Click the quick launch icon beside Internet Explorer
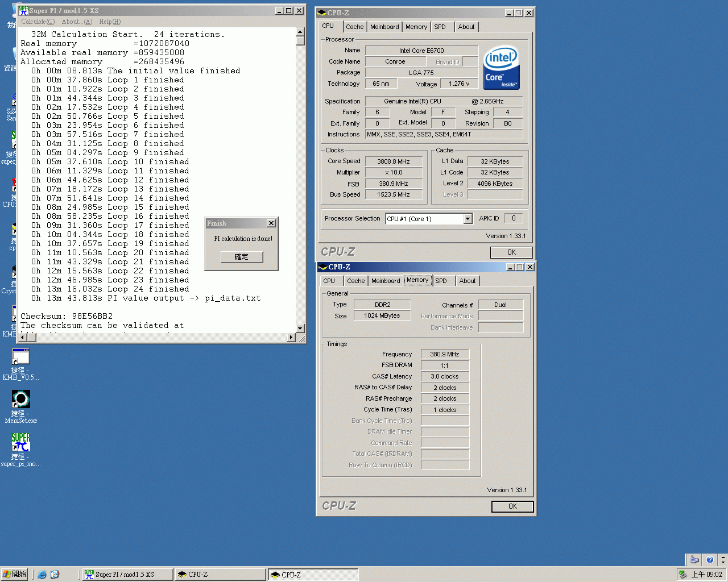The width and height of the screenshot is (728, 582). (x=55, y=575)
